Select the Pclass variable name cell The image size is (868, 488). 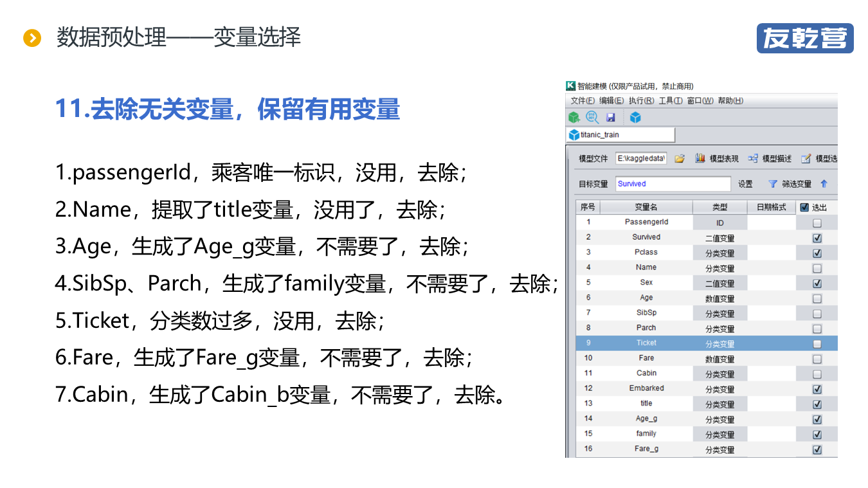(646, 252)
